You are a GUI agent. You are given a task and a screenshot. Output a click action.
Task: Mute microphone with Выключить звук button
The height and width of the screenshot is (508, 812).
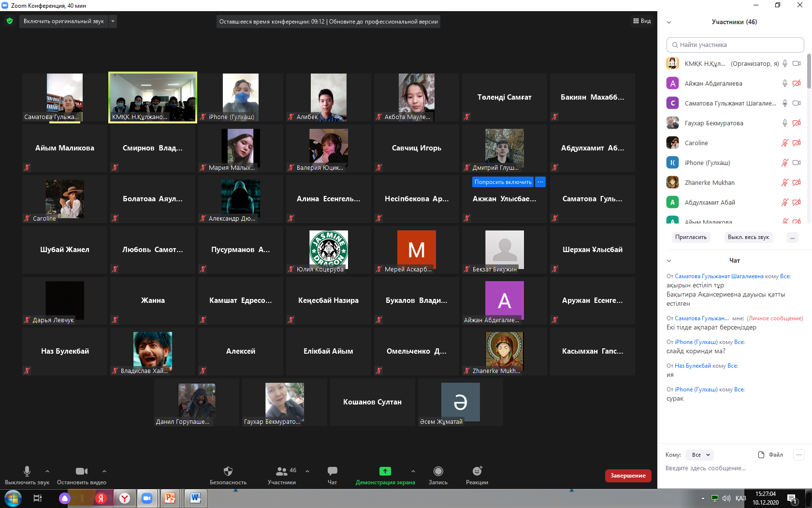[x=27, y=471]
